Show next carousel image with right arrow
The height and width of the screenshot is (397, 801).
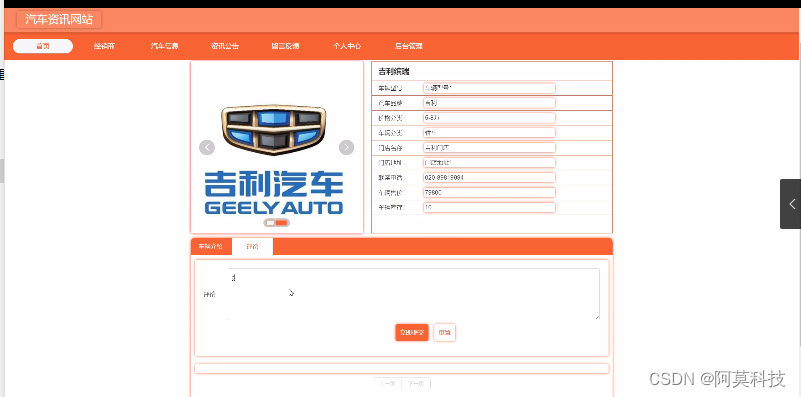tap(346, 147)
